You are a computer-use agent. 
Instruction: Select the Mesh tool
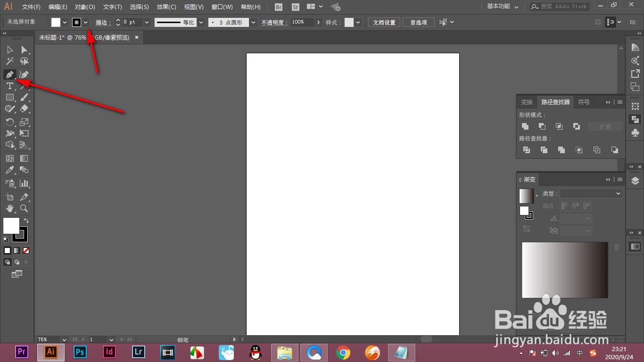pos(9,158)
